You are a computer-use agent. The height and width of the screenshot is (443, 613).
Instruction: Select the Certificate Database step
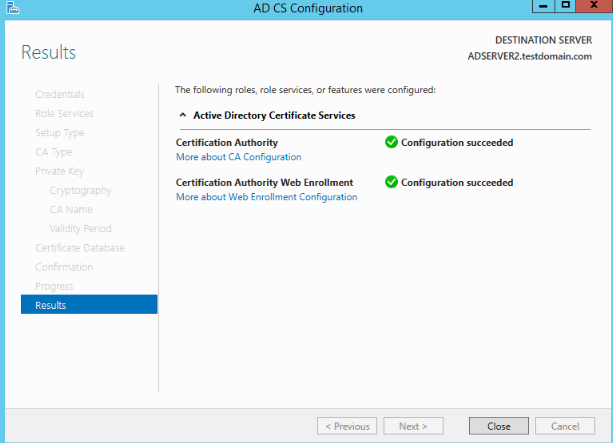click(x=80, y=248)
